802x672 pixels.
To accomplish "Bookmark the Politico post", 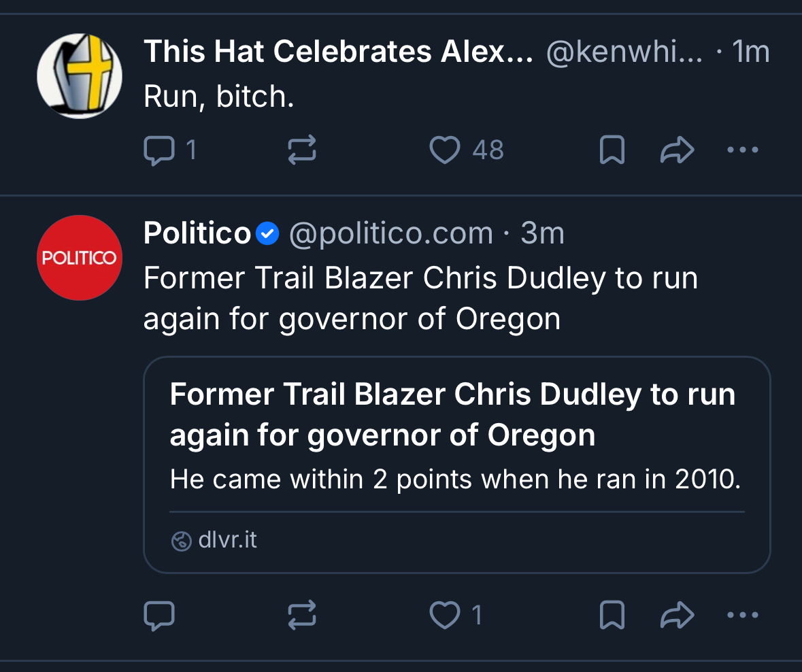I will click(x=612, y=616).
